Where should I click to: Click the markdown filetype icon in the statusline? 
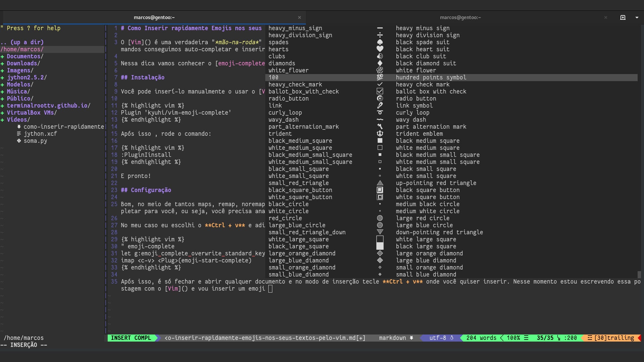[x=412, y=338]
